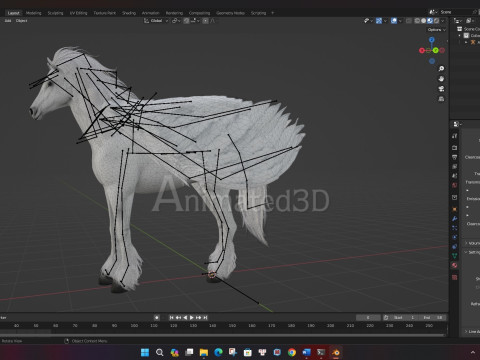This screenshot has width=480, height=360.
Task: Open the Object menu in viewport header
Action: tap(21, 21)
